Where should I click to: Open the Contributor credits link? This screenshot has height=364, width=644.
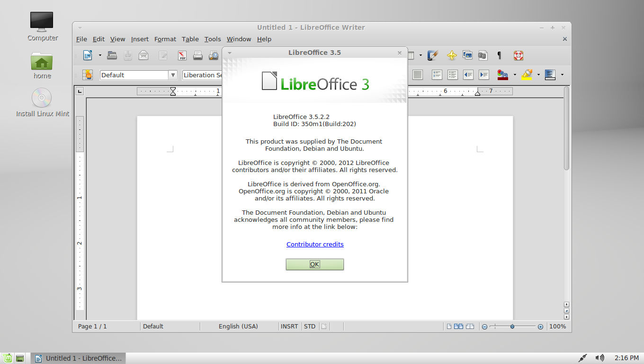tap(315, 245)
